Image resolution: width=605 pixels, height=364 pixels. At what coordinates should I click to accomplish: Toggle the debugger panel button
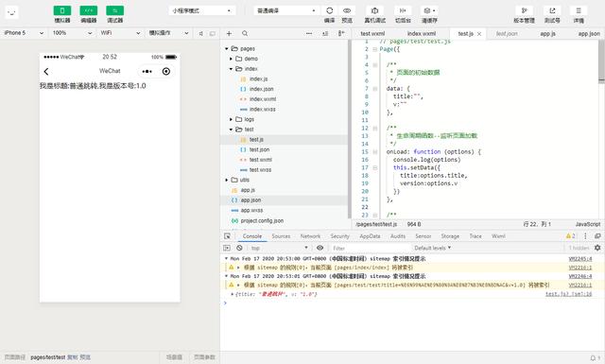coord(114,10)
